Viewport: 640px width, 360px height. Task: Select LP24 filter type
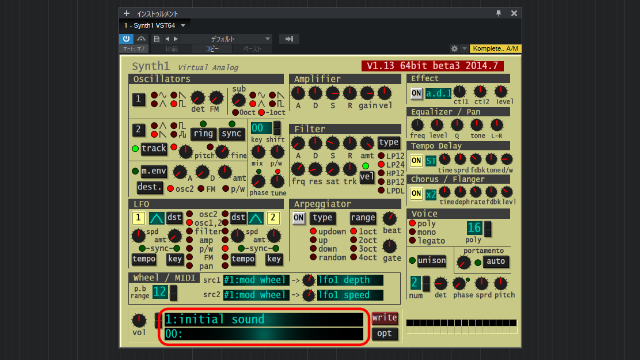[x=381, y=164]
